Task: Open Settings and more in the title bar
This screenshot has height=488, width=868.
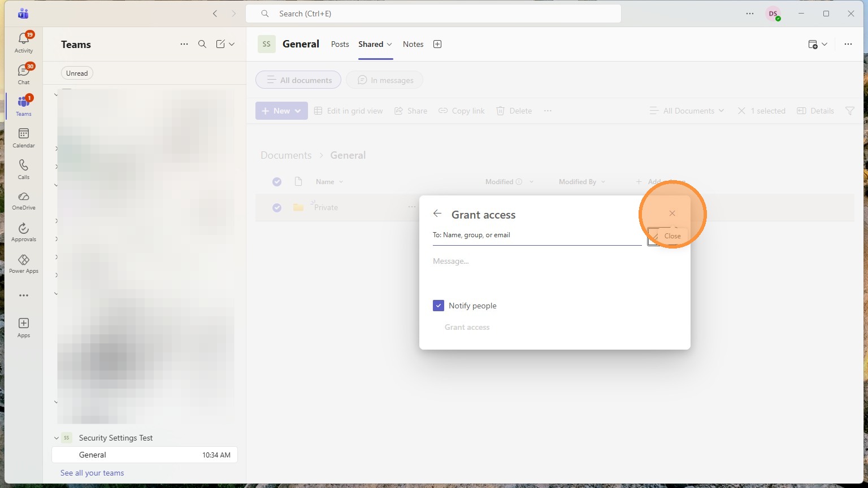Action: [x=750, y=14]
